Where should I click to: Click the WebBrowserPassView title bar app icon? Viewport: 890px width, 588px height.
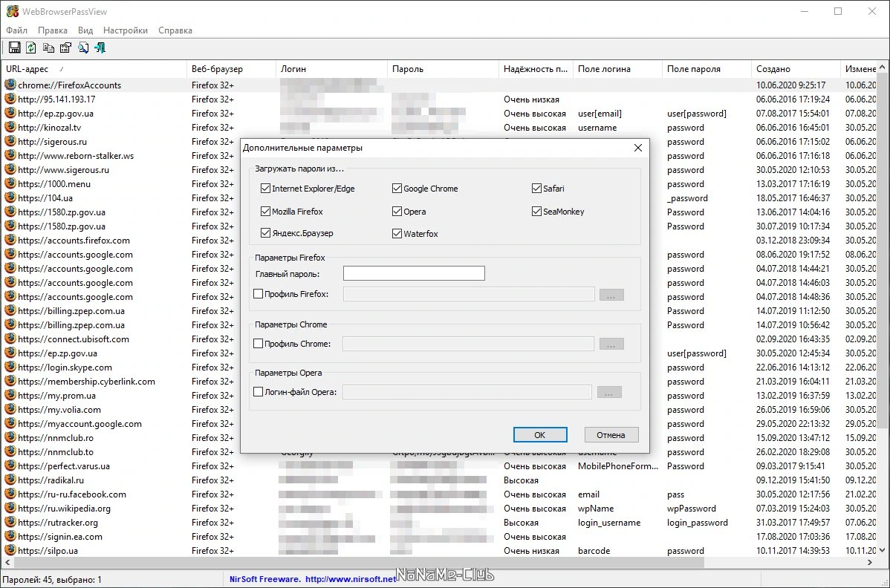point(12,11)
